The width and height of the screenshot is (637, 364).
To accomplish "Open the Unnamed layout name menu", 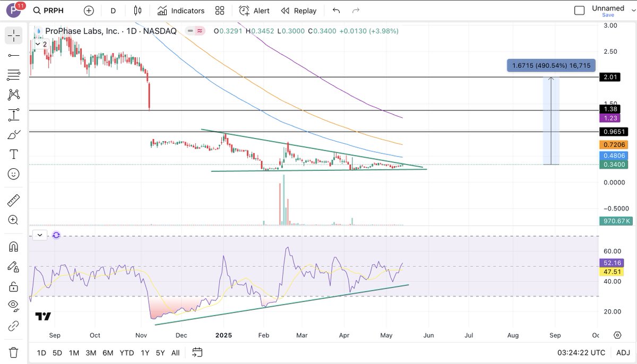I will click(x=608, y=8).
